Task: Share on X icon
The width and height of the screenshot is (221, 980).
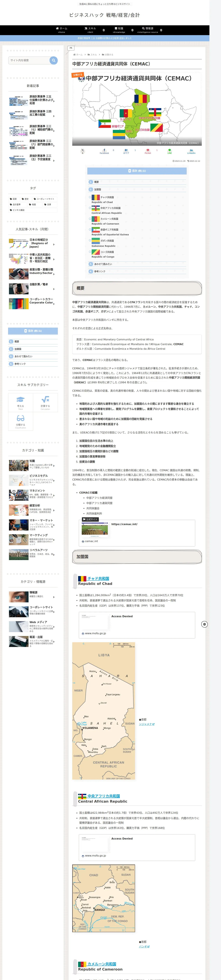Action: (82, 151)
